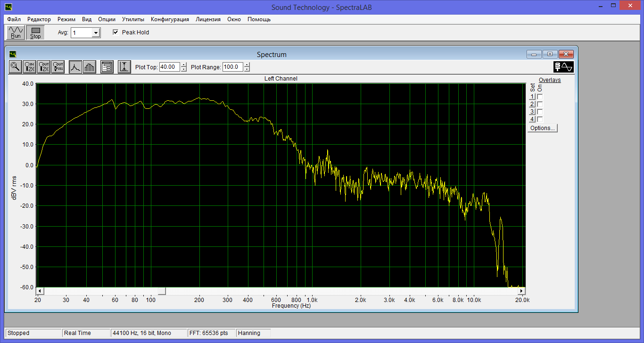The image size is (644, 343).
Task: Set overlay 2 button
Action: pos(532,104)
